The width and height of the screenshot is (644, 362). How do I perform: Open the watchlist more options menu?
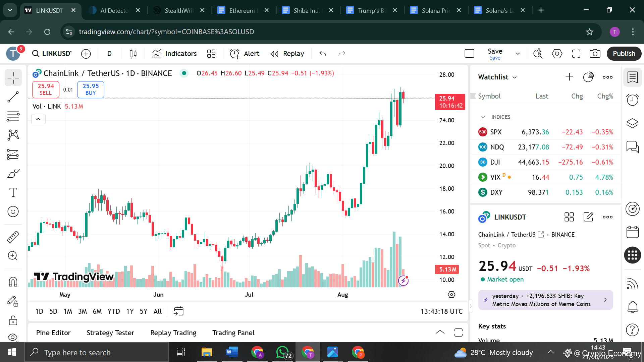(x=607, y=77)
